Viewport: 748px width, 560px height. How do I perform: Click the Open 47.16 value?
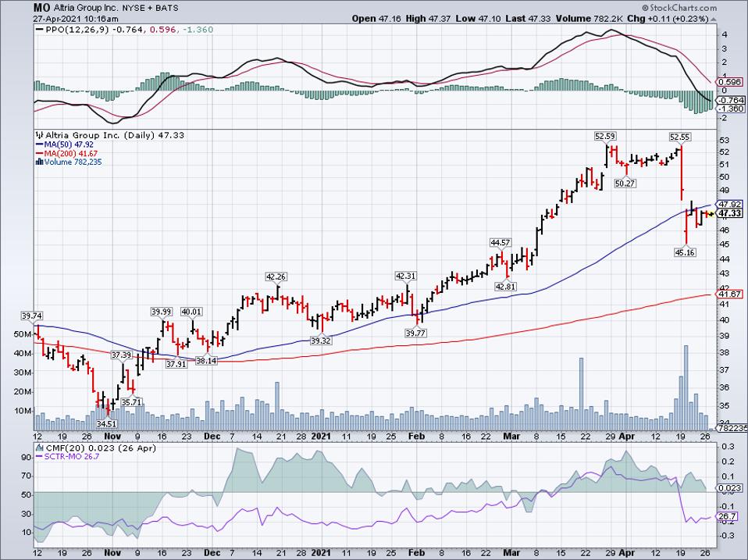(377, 19)
